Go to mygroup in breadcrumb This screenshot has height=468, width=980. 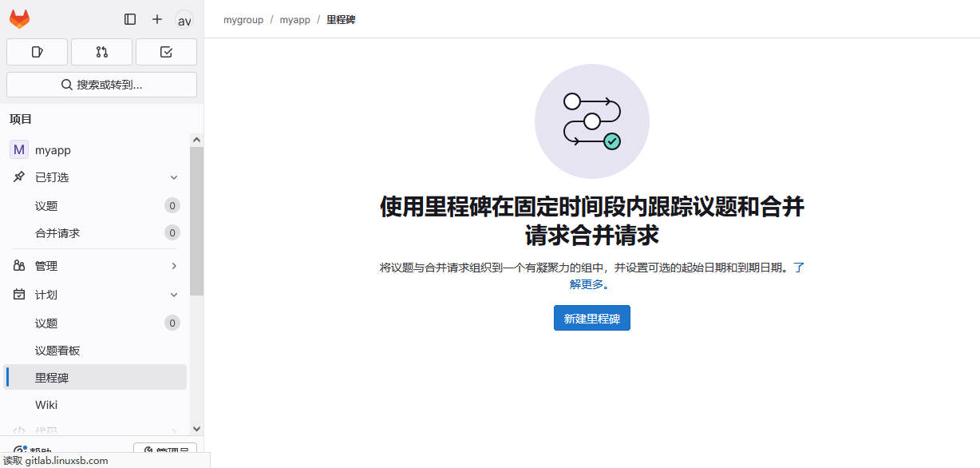pos(243,20)
